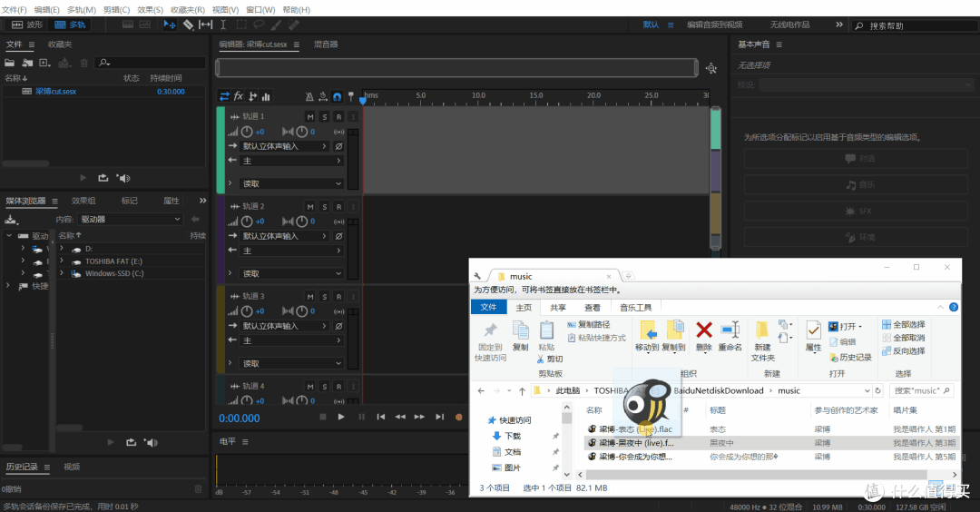Show the track Sends view
The image size is (980, 512).
(x=252, y=96)
